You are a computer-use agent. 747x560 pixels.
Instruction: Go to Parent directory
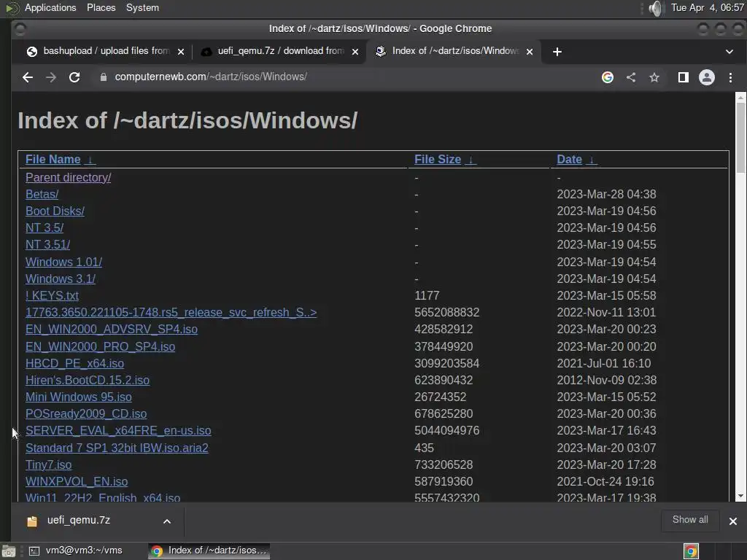68,178
